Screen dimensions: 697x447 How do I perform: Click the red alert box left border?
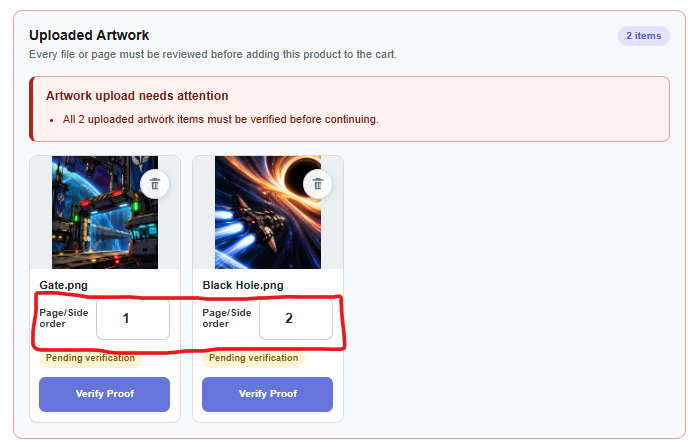31,109
